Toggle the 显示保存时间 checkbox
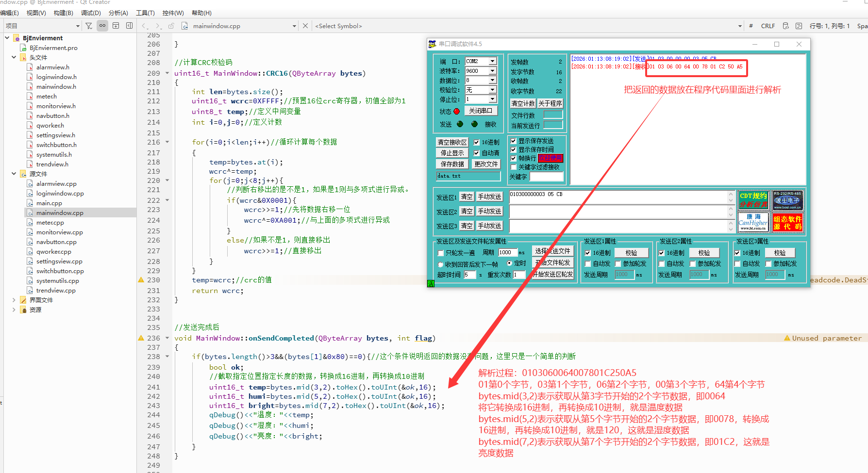Screen dimensions: 868x473 [514, 149]
